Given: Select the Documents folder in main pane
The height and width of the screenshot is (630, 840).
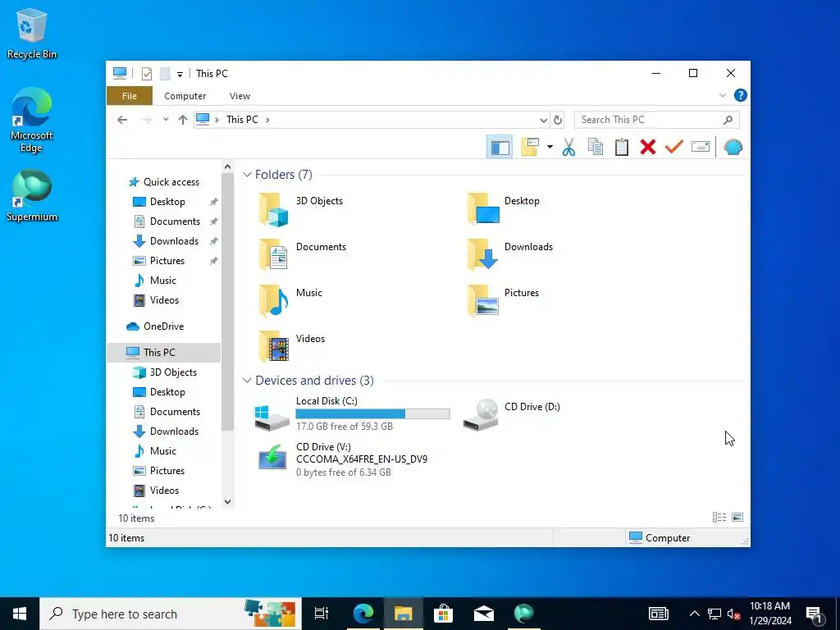Looking at the screenshot, I should click(x=302, y=254).
